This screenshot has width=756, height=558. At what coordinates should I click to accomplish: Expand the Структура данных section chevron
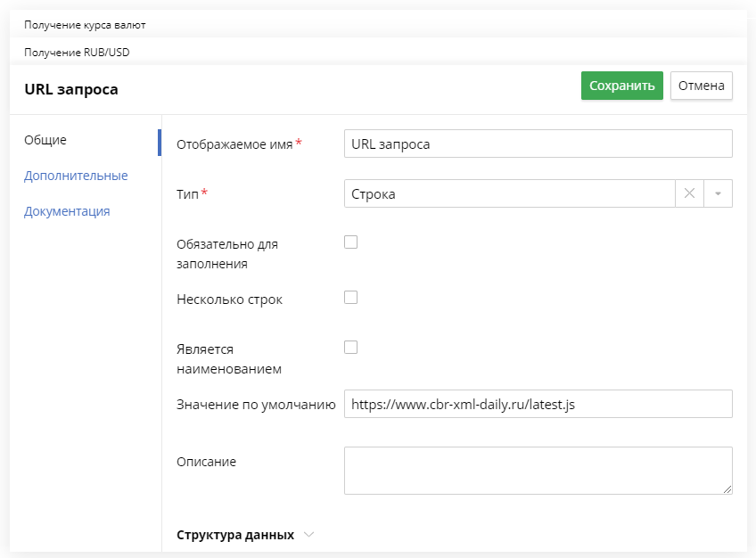[x=309, y=535]
